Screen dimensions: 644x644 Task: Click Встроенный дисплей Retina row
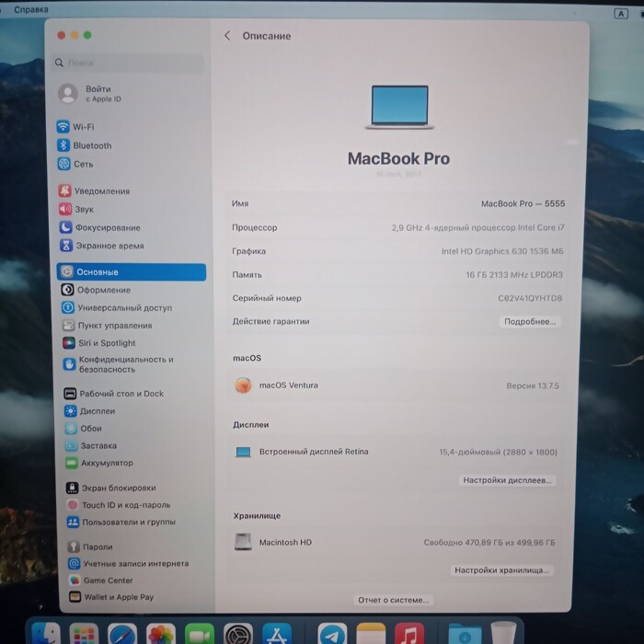(397, 452)
